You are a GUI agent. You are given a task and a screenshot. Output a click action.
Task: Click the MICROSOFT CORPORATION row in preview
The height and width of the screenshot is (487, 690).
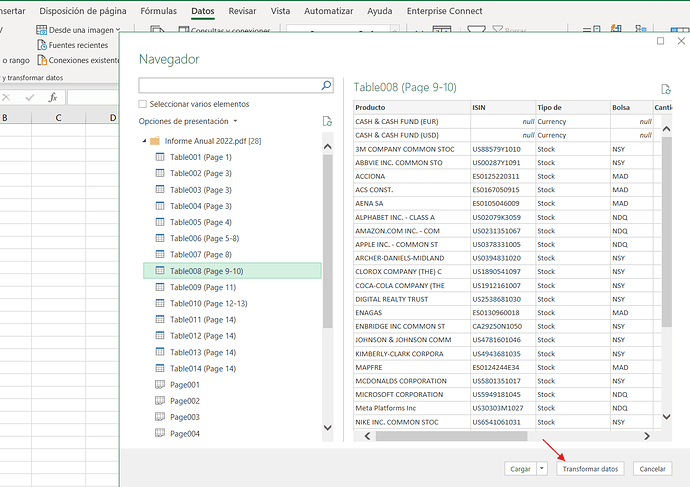(x=507, y=395)
